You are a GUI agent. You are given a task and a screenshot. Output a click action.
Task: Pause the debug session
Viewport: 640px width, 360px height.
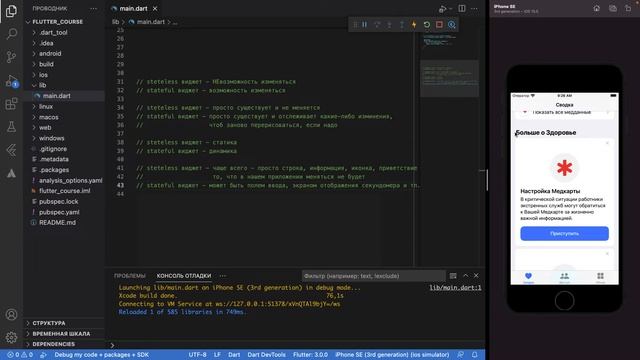point(364,24)
